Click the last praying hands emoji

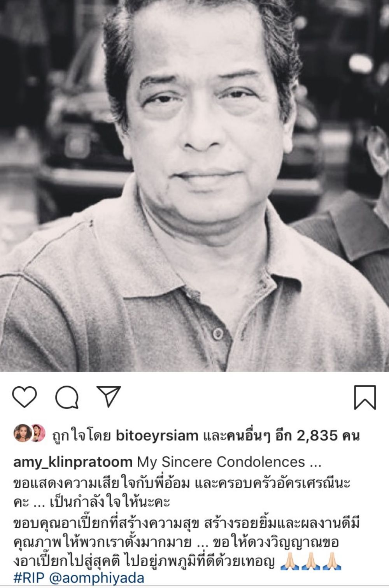click(332, 562)
